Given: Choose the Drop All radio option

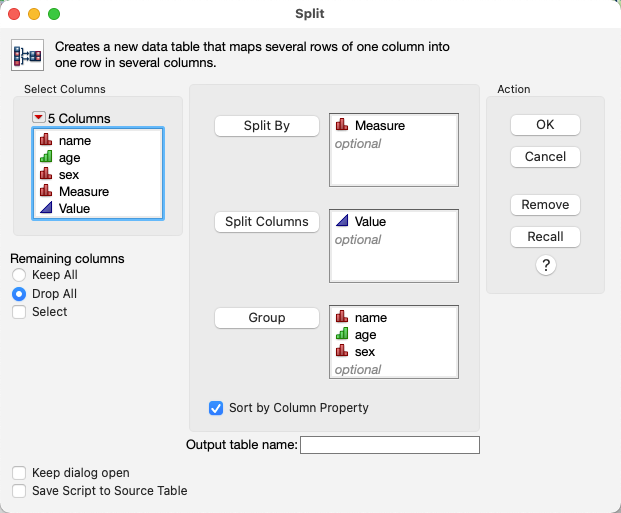Looking at the screenshot, I should tap(19, 294).
